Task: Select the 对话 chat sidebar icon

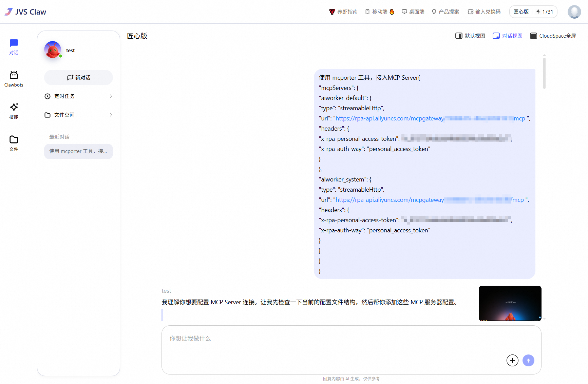Action: click(14, 47)
